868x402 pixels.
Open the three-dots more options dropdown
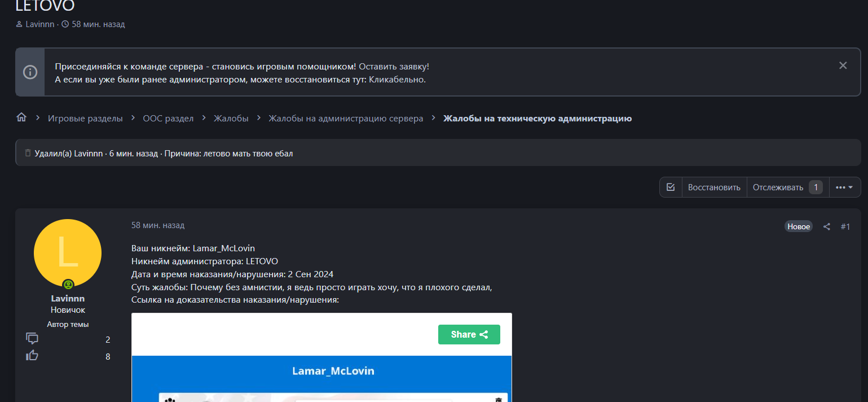(844, 187)
